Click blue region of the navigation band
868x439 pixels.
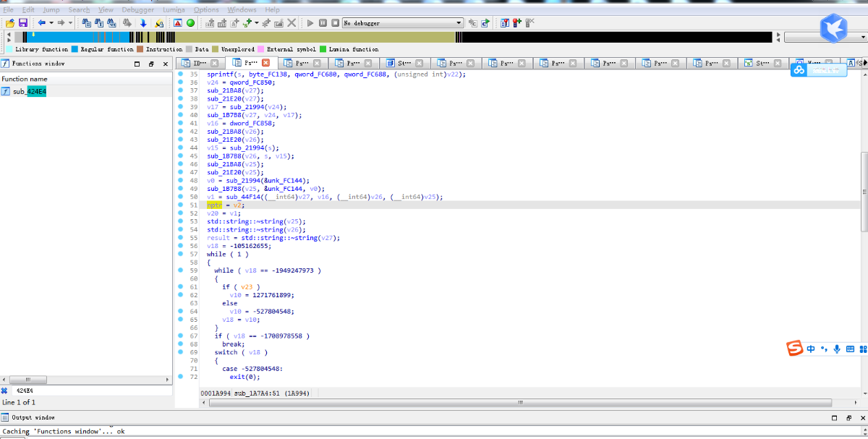click(x=80, y=37)
